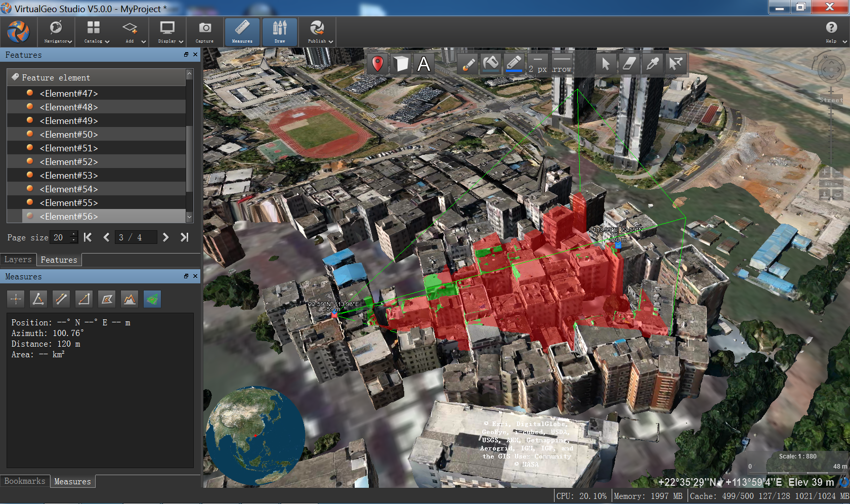Click the Capture camera icon
Viewport: 850px width, 504px height.
(204, 31)
